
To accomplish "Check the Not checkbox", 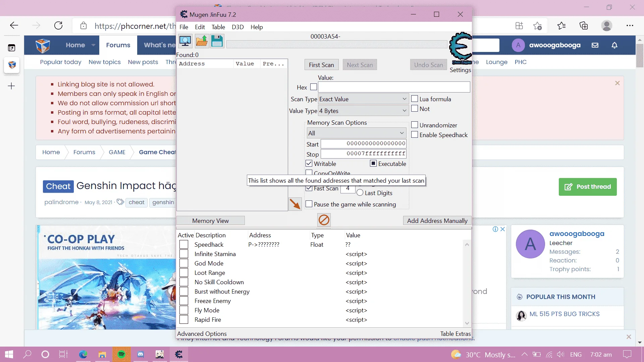I will pos(415,109).
